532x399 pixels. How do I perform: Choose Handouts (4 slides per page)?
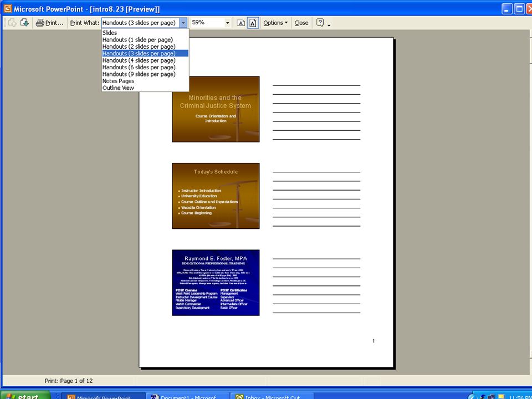(145, 60)
